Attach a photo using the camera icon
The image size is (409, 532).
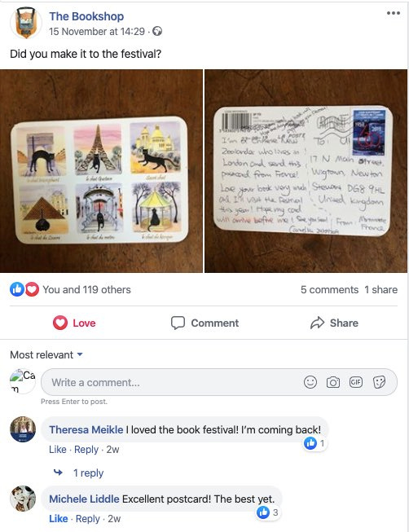(333, 382)
